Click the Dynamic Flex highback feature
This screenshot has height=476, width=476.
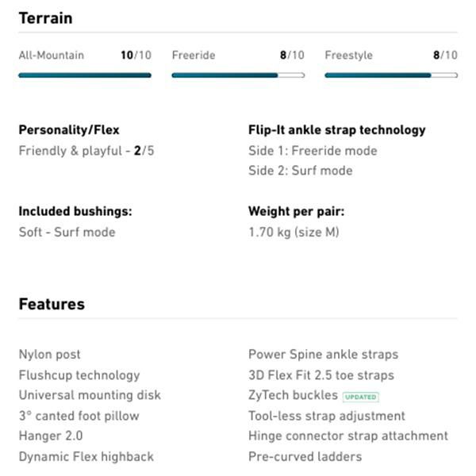(86, 456)
